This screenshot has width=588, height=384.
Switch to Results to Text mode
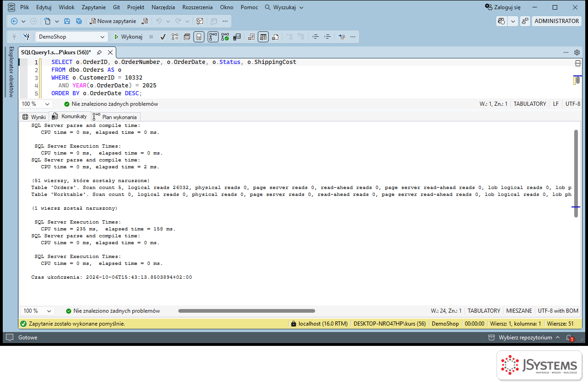[x=251, y=37]
